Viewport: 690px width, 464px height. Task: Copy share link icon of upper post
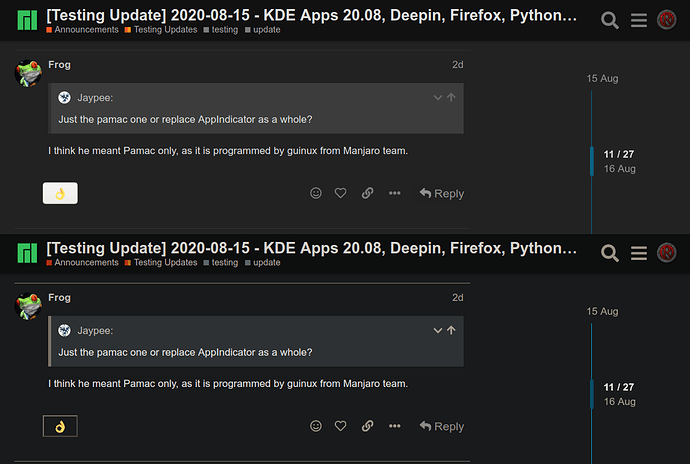tap(367, 193)
